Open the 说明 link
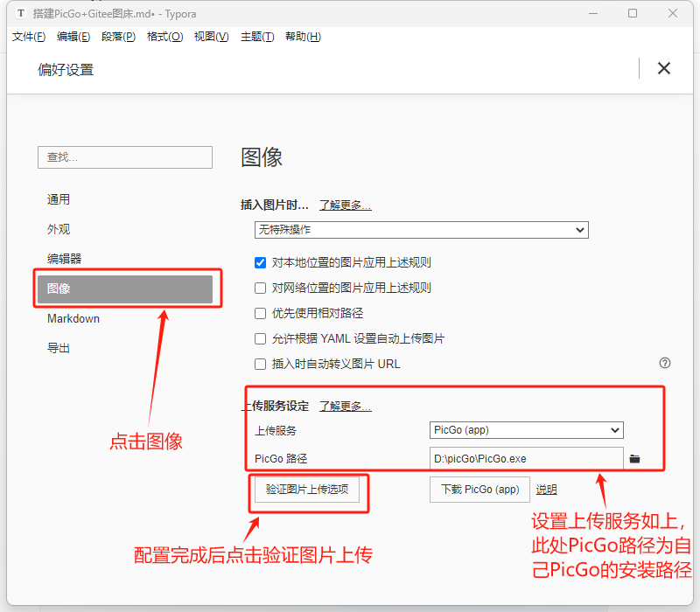 click(546, 490)
